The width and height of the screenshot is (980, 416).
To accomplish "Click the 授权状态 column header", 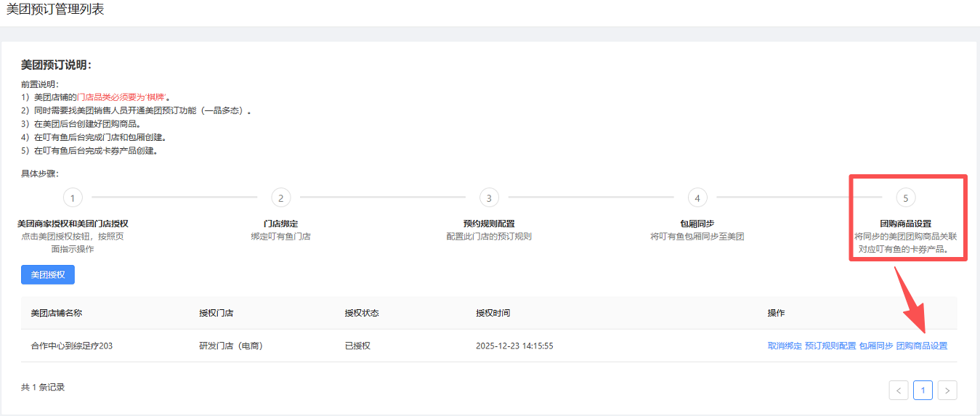I will pyautogui.click(x=362, y=313).
